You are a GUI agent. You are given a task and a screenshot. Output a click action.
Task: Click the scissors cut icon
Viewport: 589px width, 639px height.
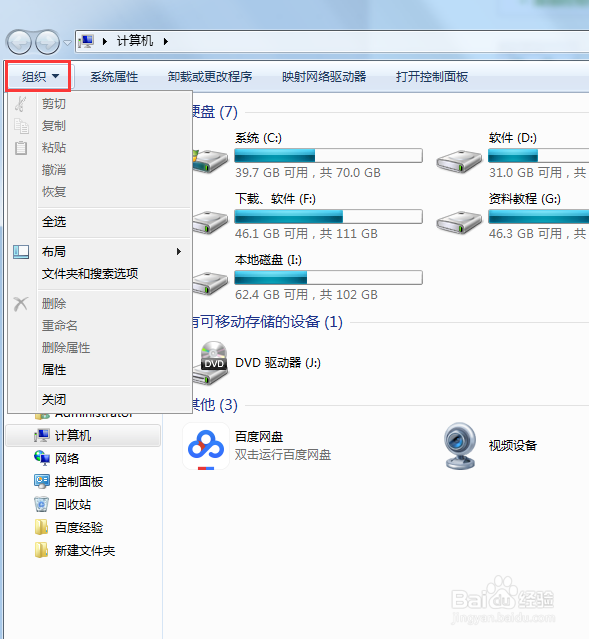[x=21, y=104]
